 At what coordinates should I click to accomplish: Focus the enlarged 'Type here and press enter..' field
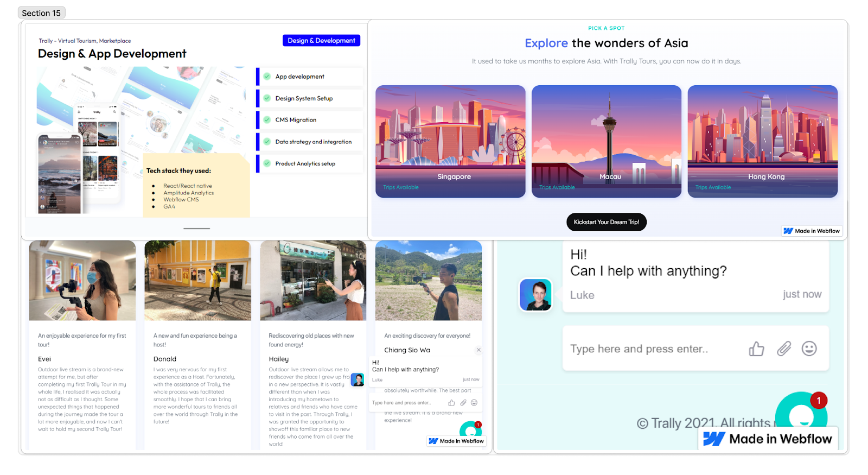coord(696,349)
